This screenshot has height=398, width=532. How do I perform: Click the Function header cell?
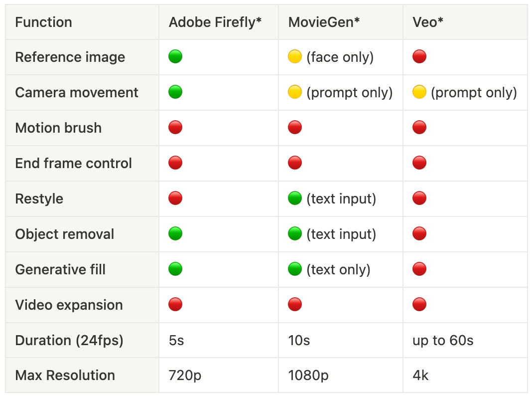tap(44, 22)
